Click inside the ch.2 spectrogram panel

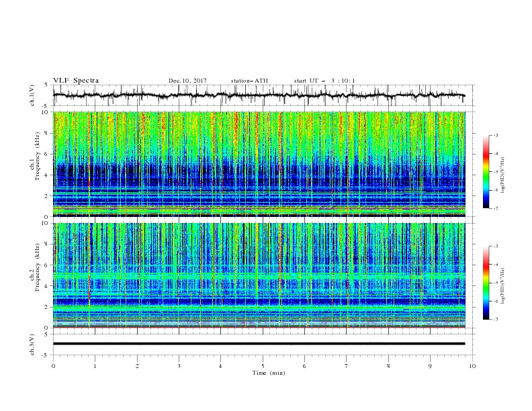point(259,275)
